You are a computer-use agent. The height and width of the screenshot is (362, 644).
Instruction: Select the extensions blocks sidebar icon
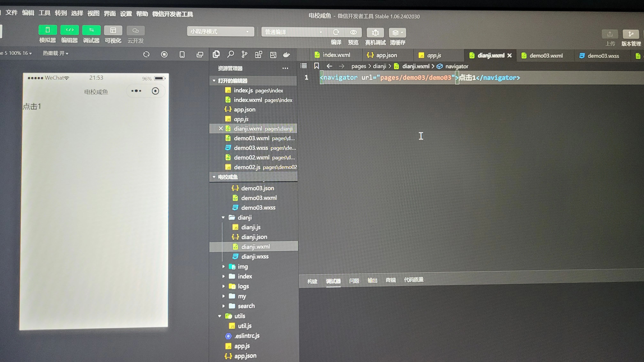(258, 54)
